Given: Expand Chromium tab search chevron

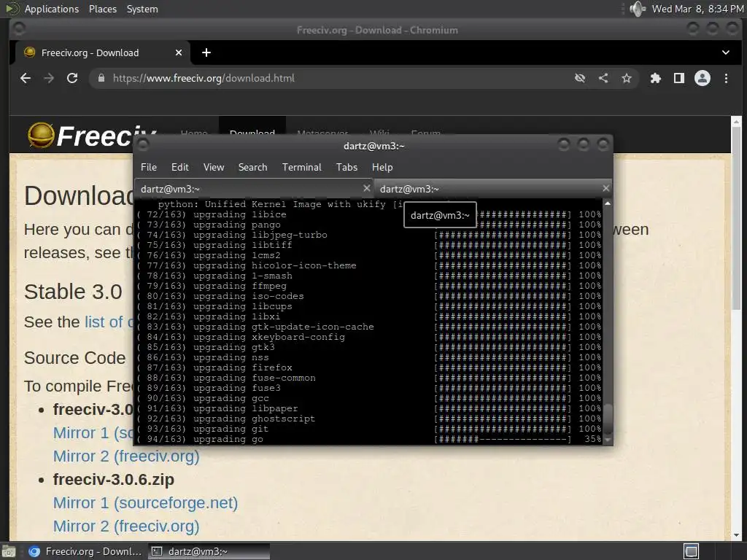Looking at the screenshot, I should pos(726,52).
